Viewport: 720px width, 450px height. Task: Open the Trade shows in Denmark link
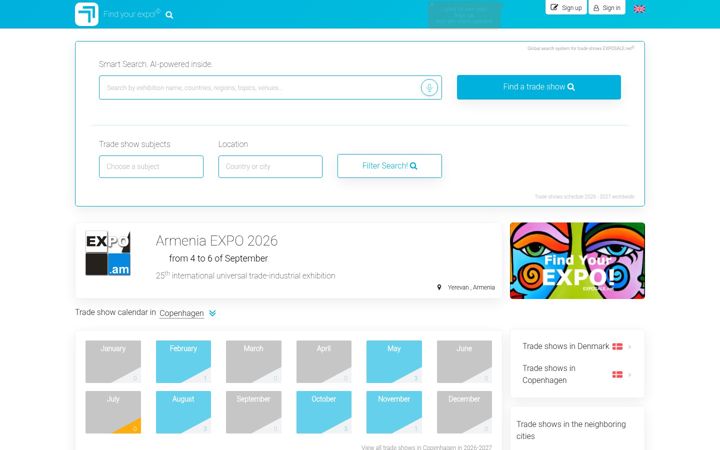pyautogui.click(x=566, y=346)
